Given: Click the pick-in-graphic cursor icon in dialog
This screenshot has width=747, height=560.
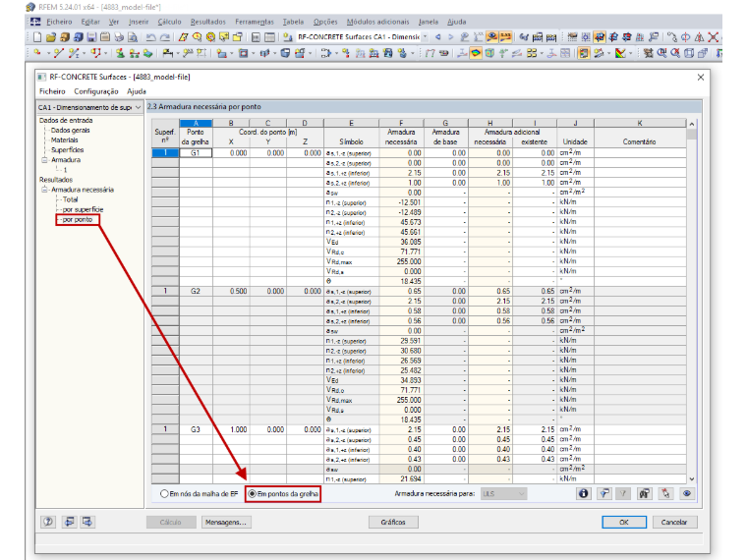Looking at the screenshot, I should pyautogui.click(x=665, y=493).
